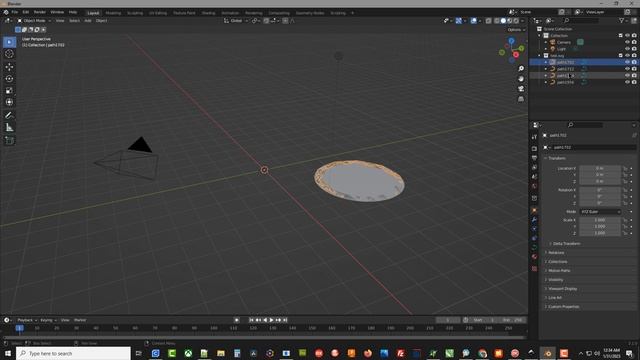Screen dimensions: 640x360
Task: Toggle the camera view icon
Action: tap(521, 89)
